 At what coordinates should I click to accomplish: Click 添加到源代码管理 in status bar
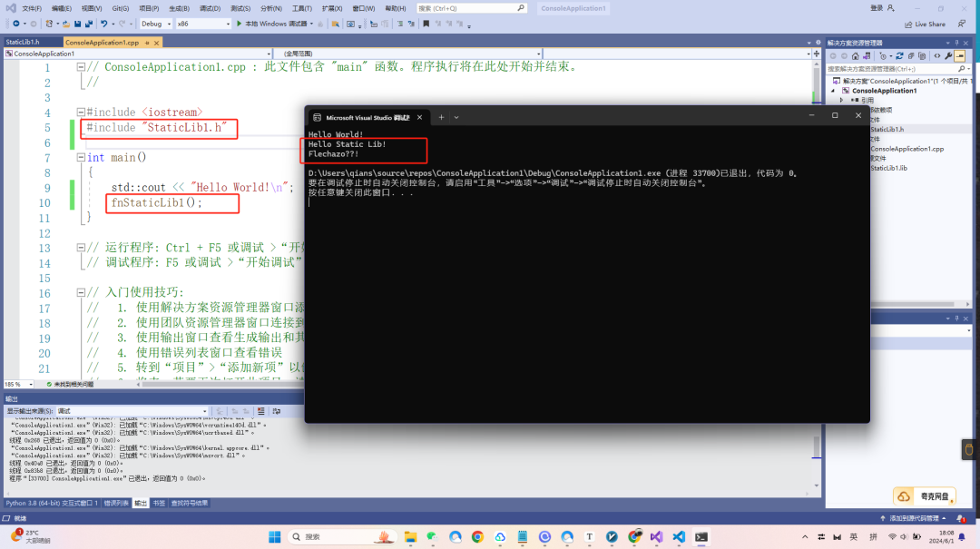pos(913,518)
